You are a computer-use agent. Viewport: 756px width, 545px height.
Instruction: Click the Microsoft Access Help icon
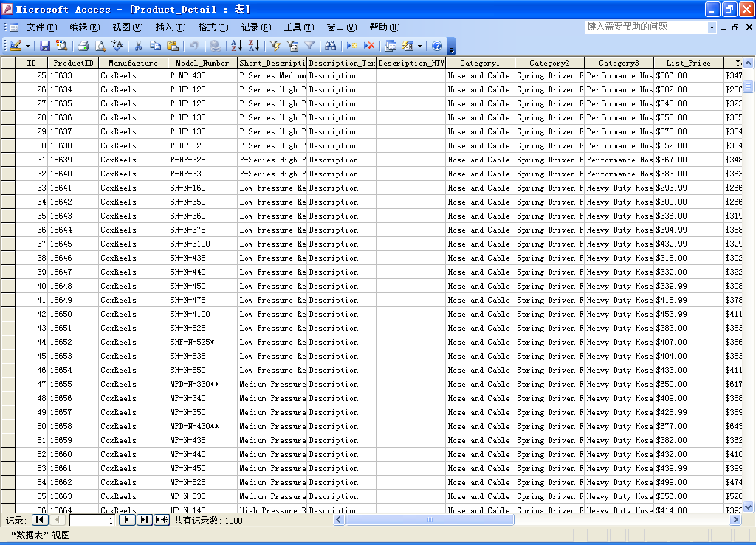click(437, 46)
